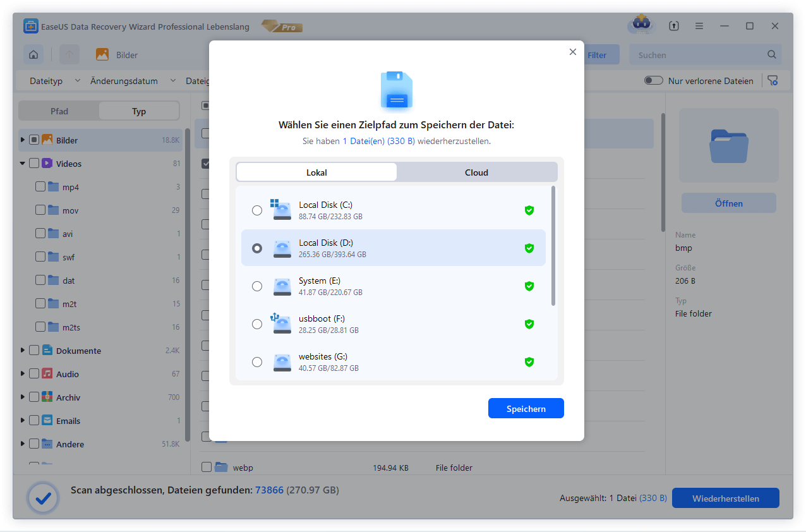Screen dimensions: 806x532
Task: Click the up-arrow navigation icon
Action: pyautogui.click(x=69, y=54)
